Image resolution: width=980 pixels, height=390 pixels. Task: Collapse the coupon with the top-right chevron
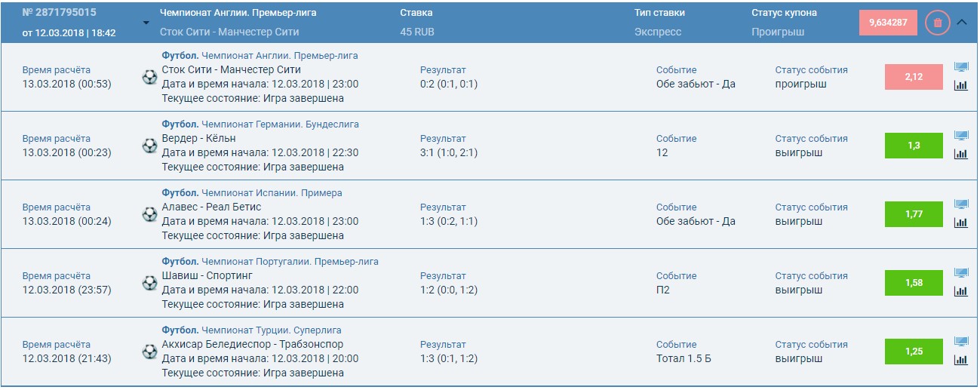pos(962,22)
